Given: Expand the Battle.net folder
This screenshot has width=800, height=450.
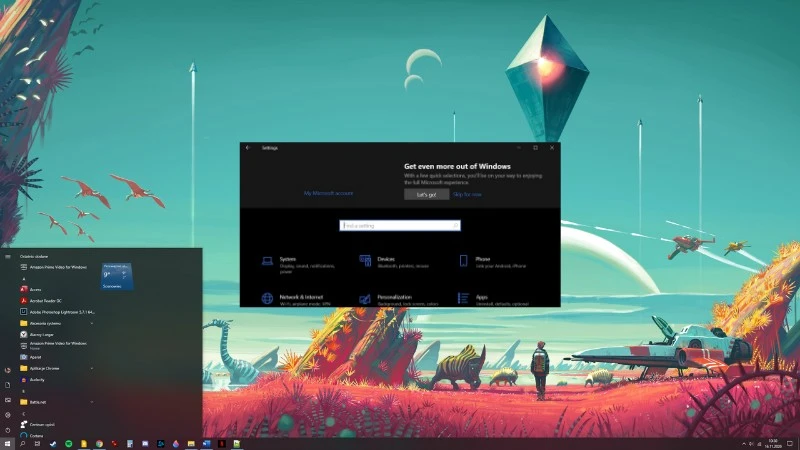Looking at the screenshot, I should pyautogui.click(x=56, y=402).
